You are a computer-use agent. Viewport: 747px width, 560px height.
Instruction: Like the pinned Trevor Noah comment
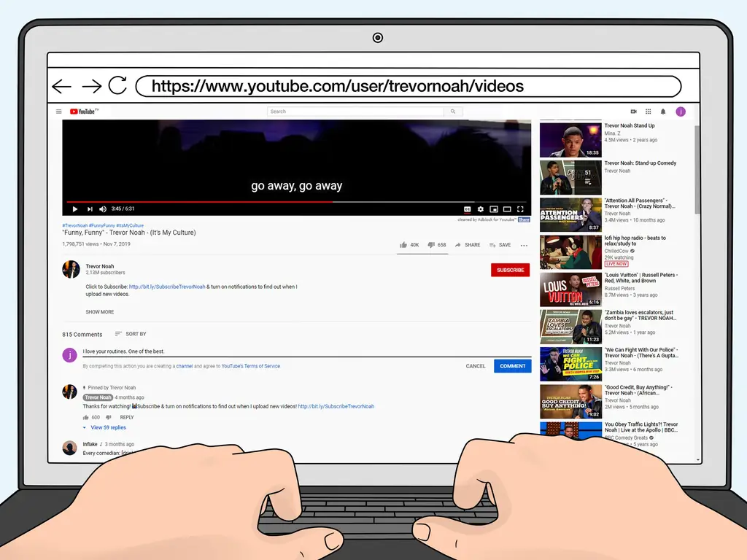click(86, 418)
